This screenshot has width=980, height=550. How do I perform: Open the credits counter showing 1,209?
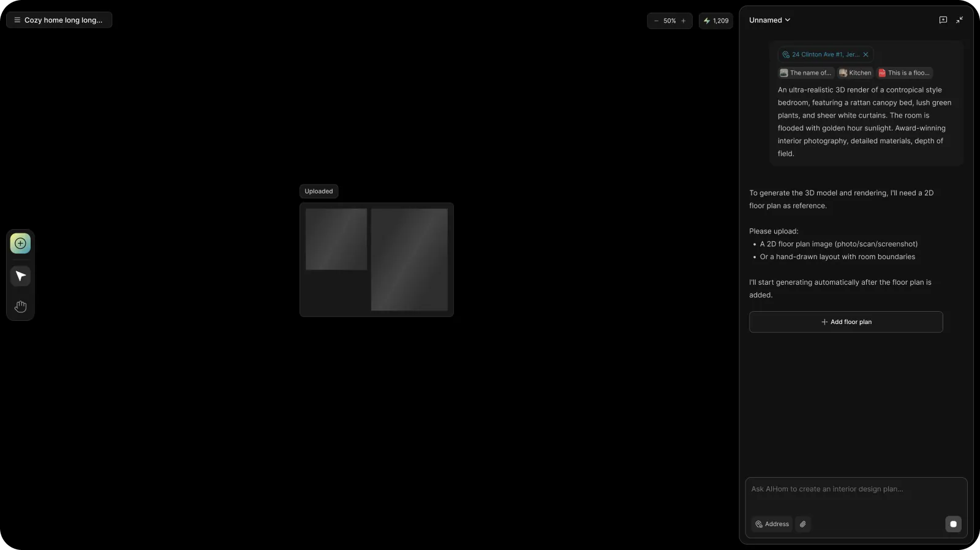[715, 21]
